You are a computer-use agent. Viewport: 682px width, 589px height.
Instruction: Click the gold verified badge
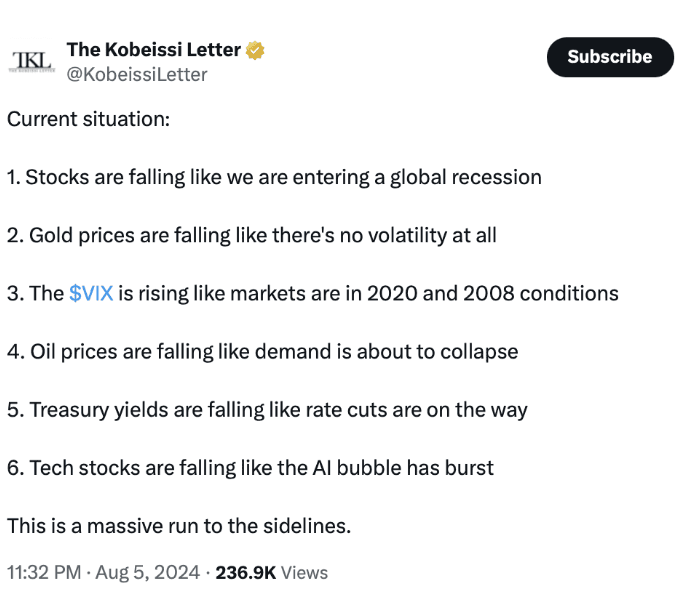(255, 50)
